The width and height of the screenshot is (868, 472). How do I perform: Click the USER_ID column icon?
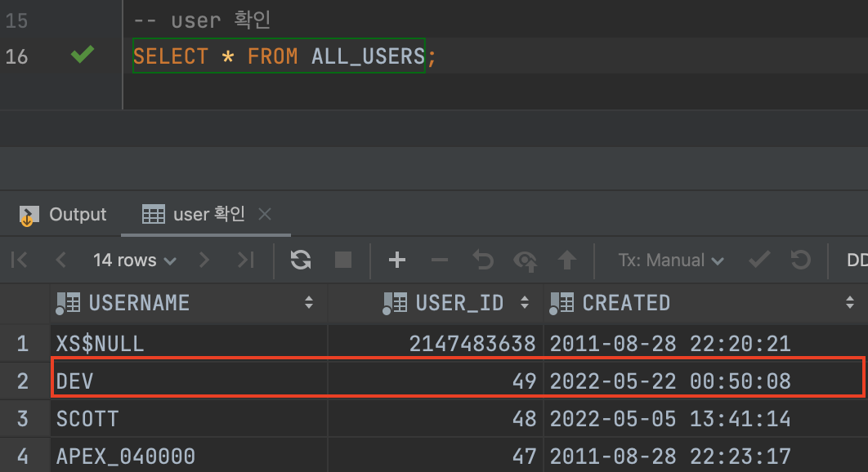[395, 303]
